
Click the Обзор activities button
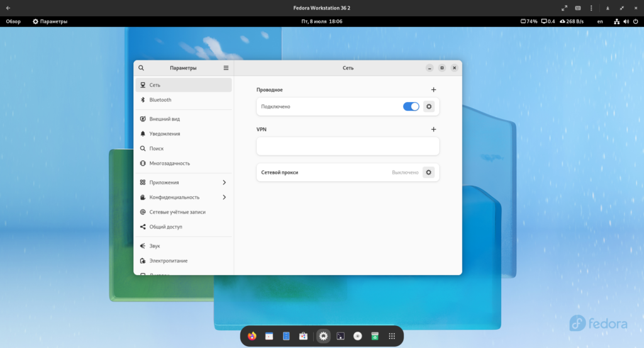pos(13,21)
